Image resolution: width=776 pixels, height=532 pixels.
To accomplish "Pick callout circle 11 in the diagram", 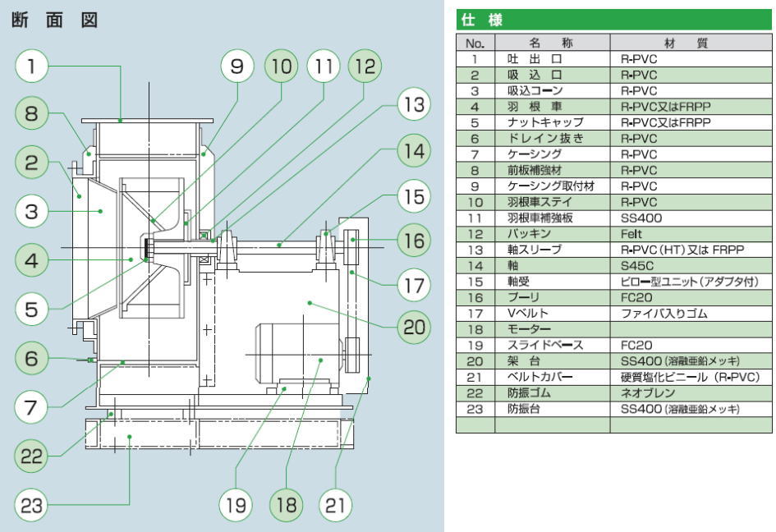I will [x=324, y=66].
